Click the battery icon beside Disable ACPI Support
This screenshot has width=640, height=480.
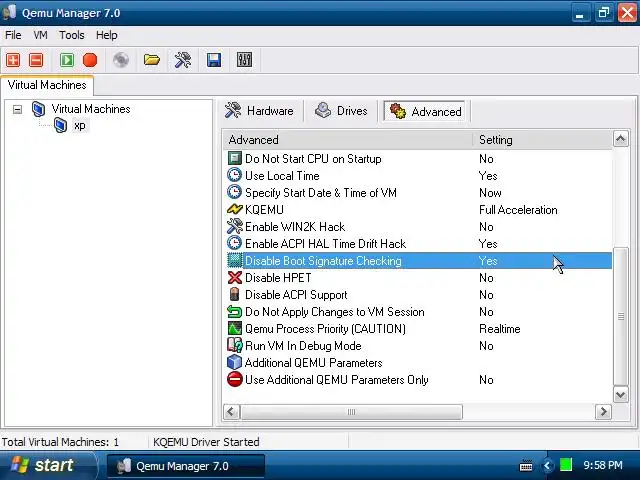click(234, 294)
